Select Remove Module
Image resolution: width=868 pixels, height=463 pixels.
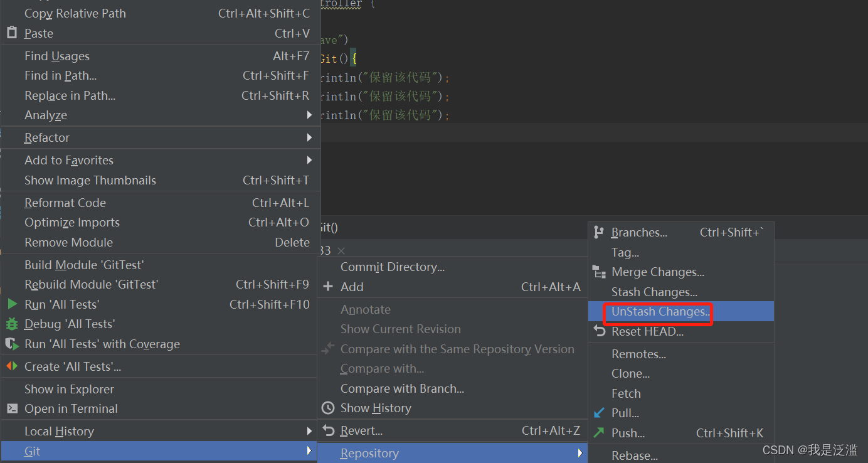click(161, 242)
